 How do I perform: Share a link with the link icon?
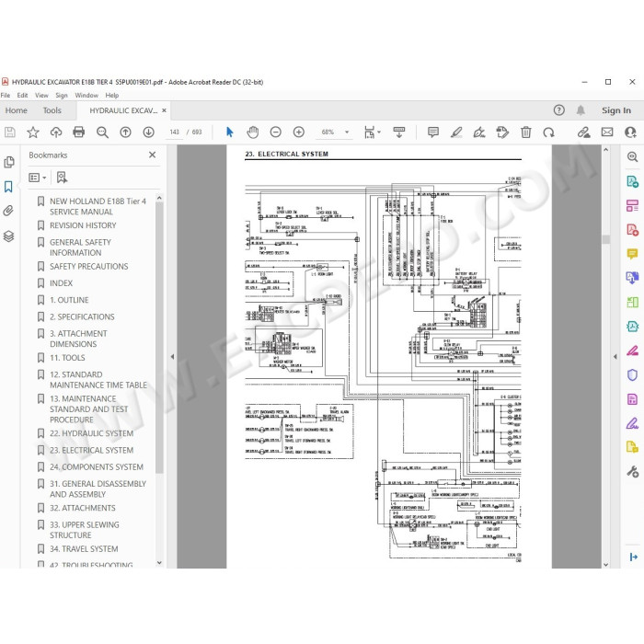pyautogui.click(x=583, y=132)
